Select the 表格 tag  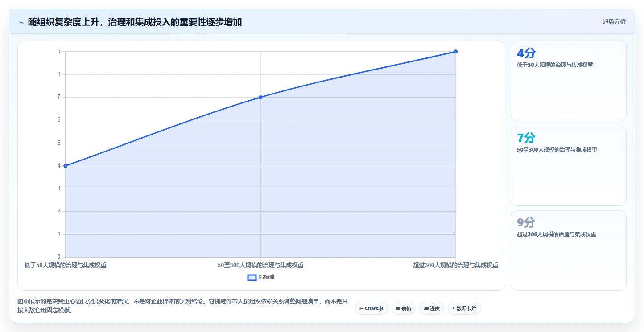(x=403, y=308)
